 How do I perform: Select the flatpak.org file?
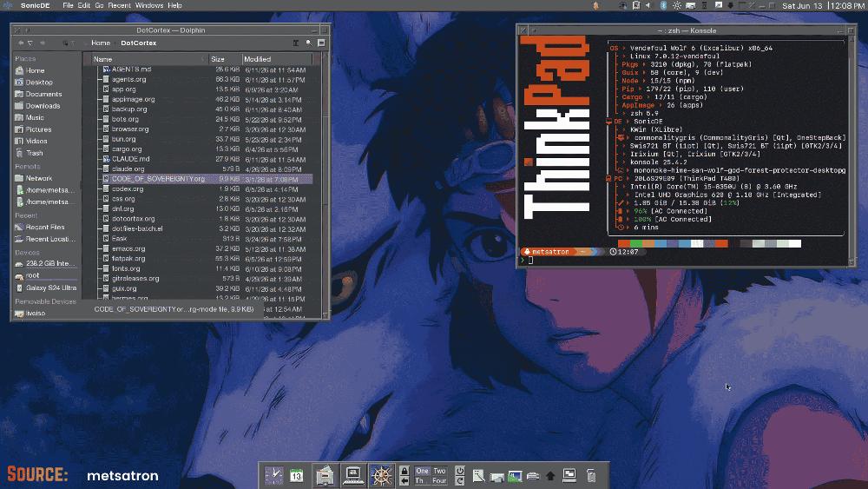pyautogui.click(x=128, y=259)
